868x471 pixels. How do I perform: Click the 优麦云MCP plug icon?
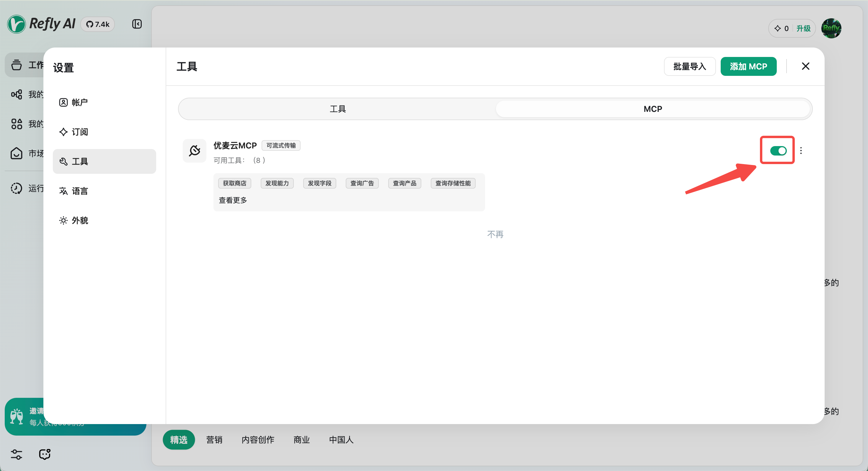click(x=195, y=151)
